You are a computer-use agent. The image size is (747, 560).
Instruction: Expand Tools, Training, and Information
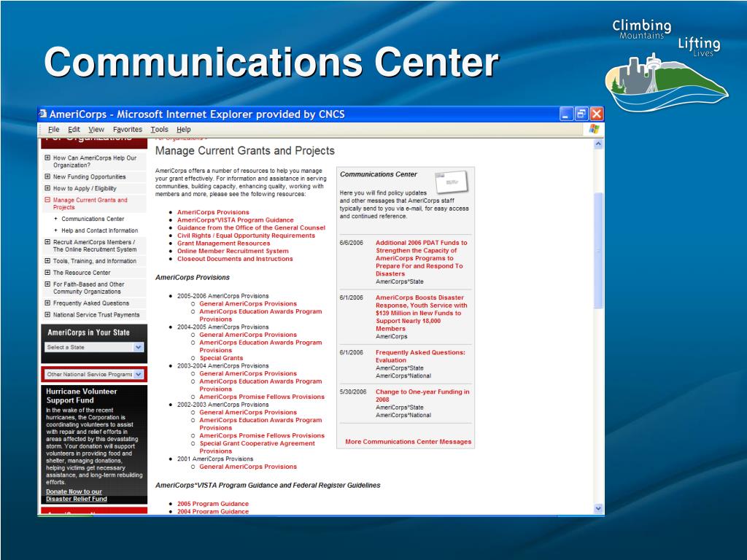coord(47,261)
